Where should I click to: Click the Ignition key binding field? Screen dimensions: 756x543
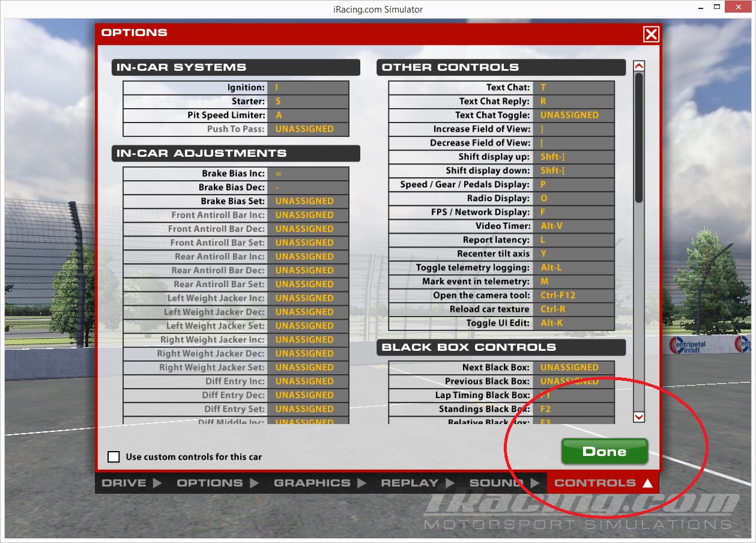coord(308,88)
